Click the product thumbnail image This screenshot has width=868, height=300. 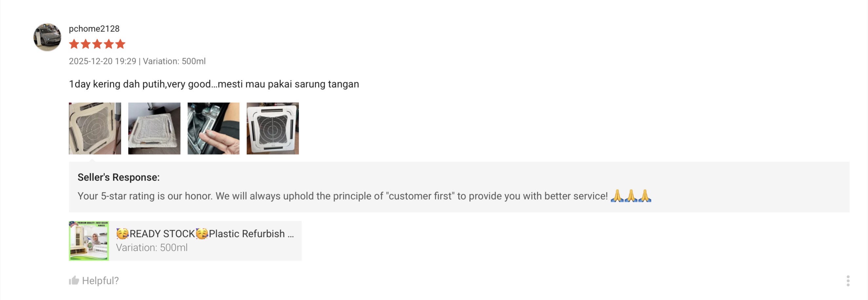coord(89,241)
